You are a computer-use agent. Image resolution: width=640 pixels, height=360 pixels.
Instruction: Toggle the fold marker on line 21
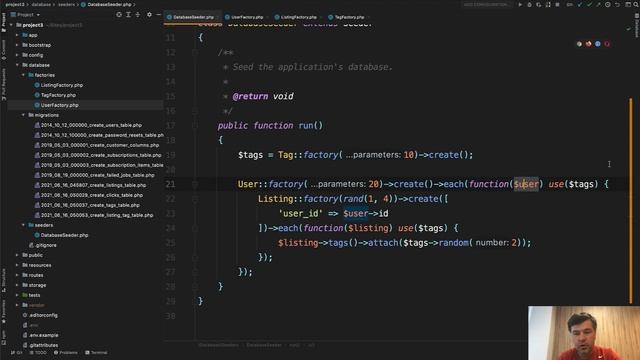click(x=195, y=184)
